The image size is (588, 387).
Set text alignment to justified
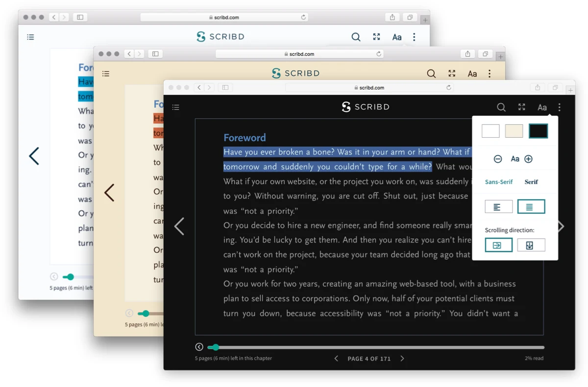(531, 207)
